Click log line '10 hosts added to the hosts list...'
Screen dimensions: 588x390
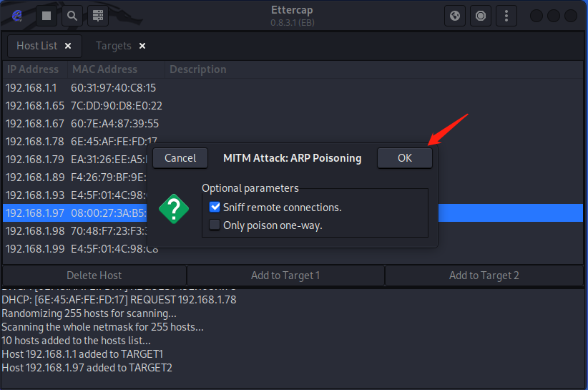[x=76, y=341]
